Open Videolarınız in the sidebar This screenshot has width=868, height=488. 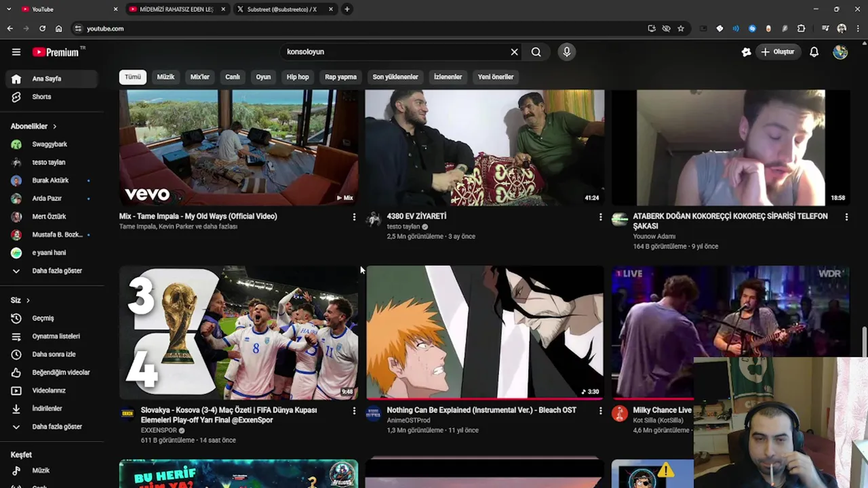tap(52, 390)
